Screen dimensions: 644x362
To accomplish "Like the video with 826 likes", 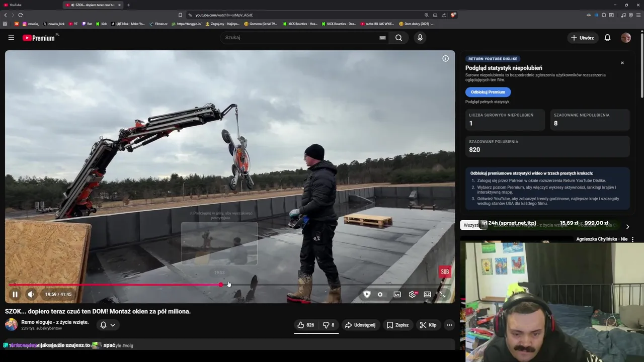I will [x=306, y=325].
